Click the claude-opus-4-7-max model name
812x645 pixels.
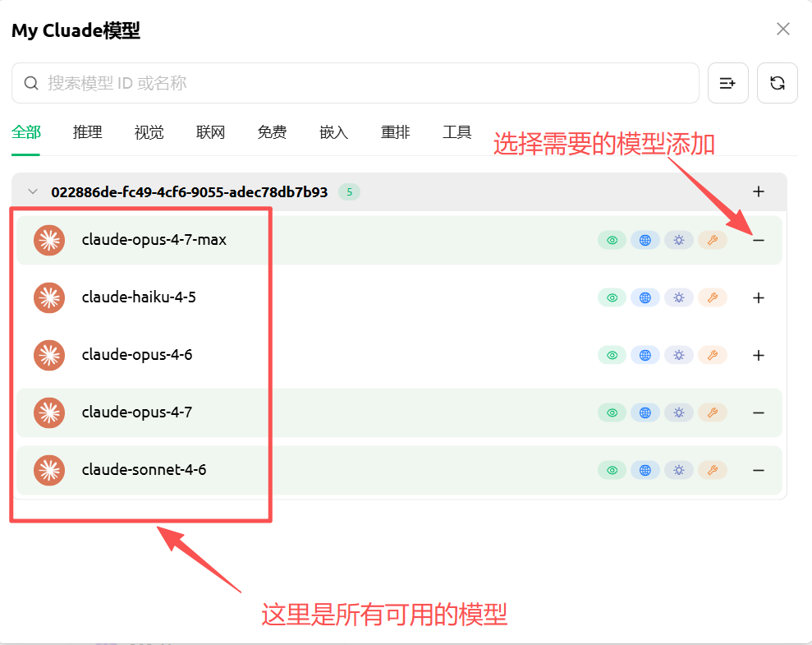tap(154, 240)
